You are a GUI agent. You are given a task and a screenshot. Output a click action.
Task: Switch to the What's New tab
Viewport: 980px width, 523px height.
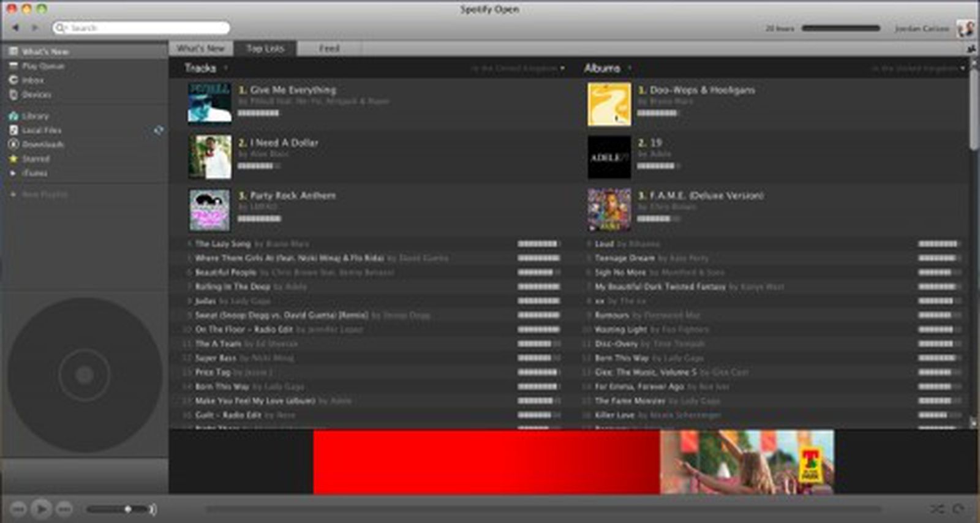tap(201, 48)
